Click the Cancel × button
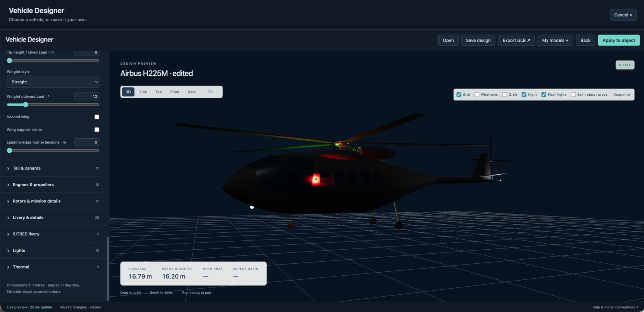Viewport: 644px width, 312px height. tap(623, 15)
